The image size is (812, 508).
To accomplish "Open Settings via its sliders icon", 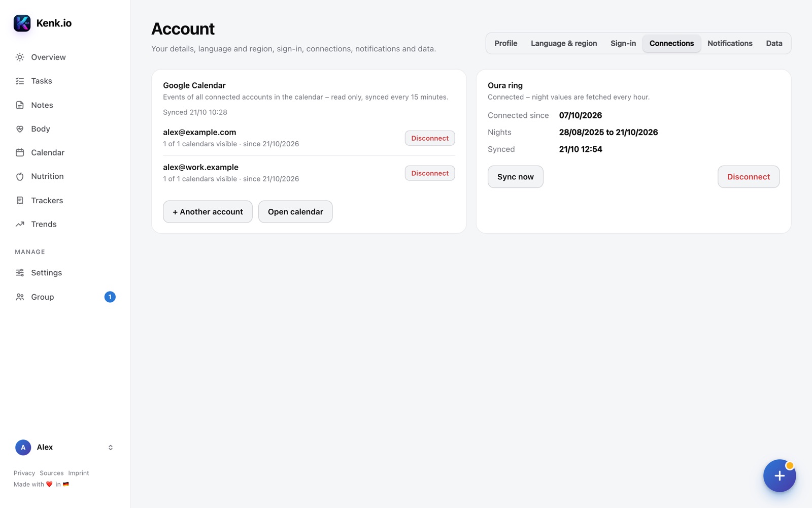I will point(20,273).
